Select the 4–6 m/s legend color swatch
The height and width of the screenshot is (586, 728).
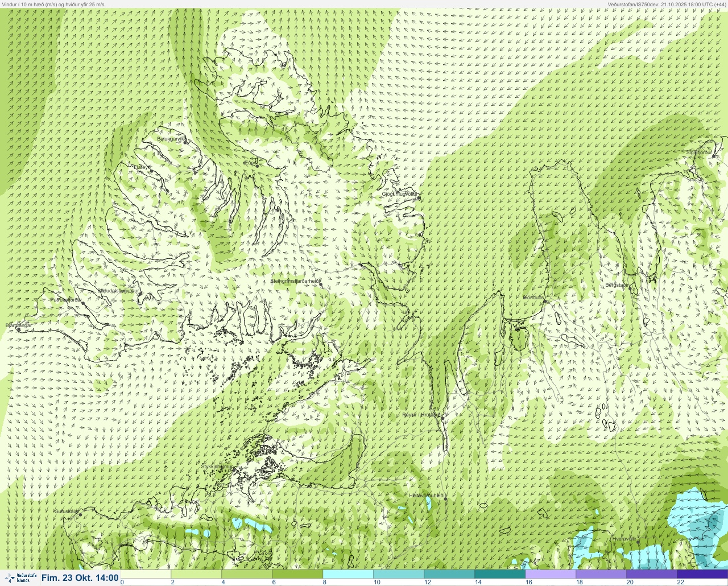(247, 574)
